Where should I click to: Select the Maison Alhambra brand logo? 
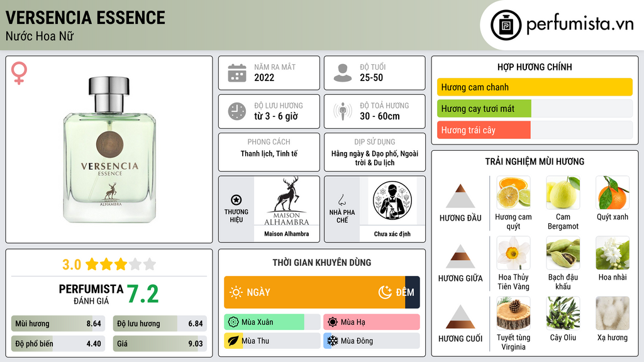[287, 201]
